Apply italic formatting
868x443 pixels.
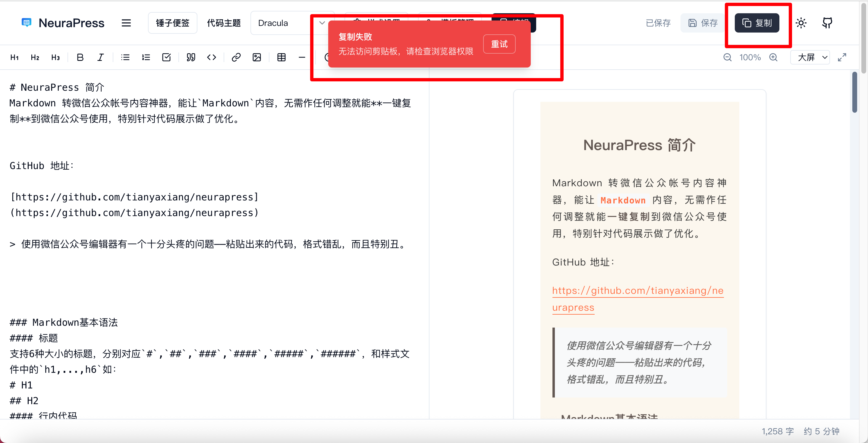(100, 57)
